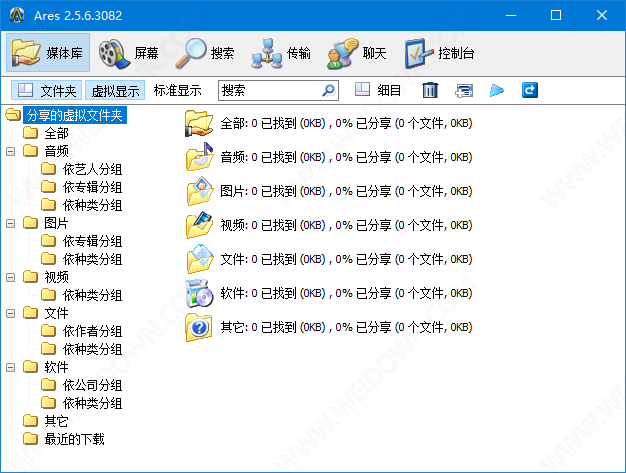Toggle the 细目 details panel button
The image size is (626, 473).
(x=378, y=90)
